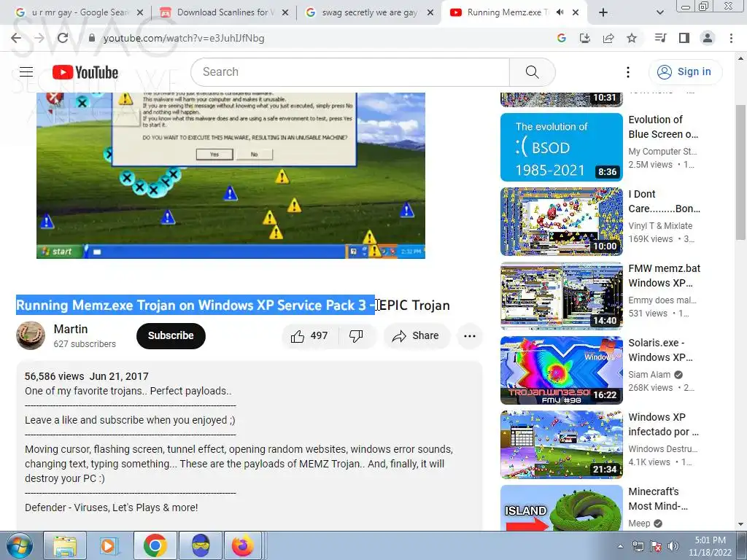747x560 pixels.
Task: Open the media control toolbar icon
Action: (x=660, y=38)
